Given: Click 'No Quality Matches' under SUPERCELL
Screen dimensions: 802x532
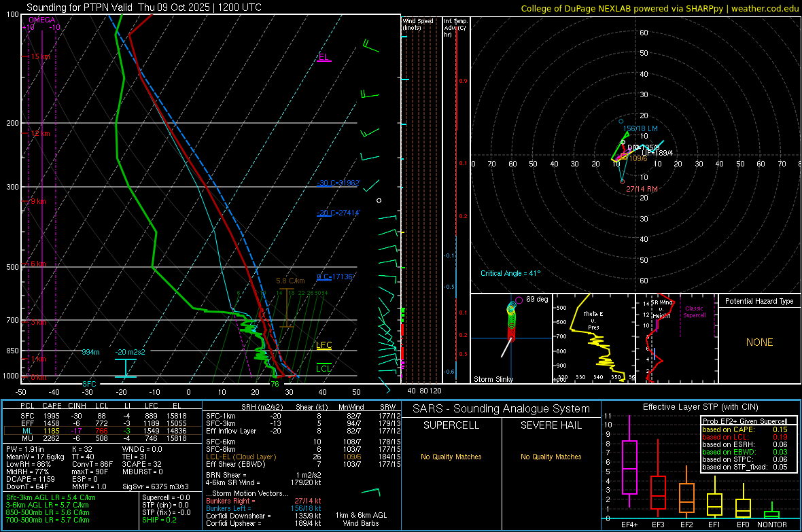Looking at the screenshot, I should (451, 457).
